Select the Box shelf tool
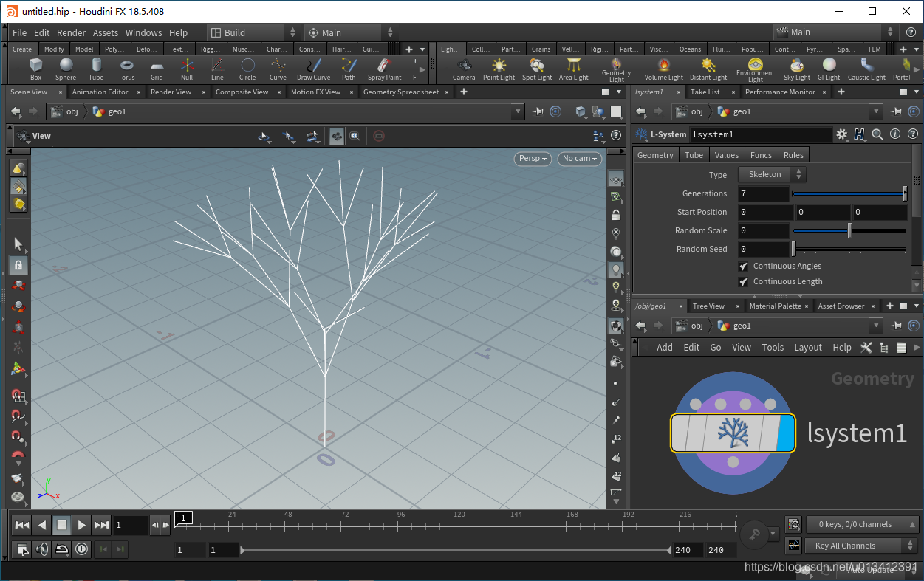 point(35,69)
